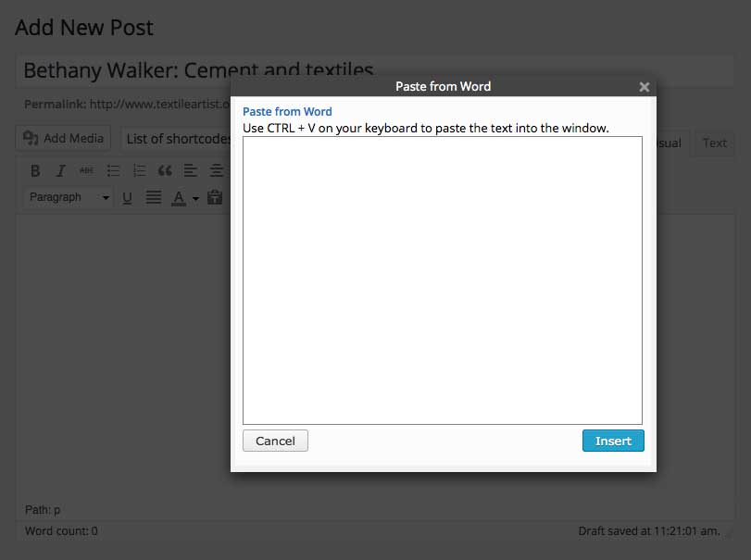Screen dimensions: 751x560
Task: Click the Draft saved at 11:21:01 text
Action: pos(649,531)
